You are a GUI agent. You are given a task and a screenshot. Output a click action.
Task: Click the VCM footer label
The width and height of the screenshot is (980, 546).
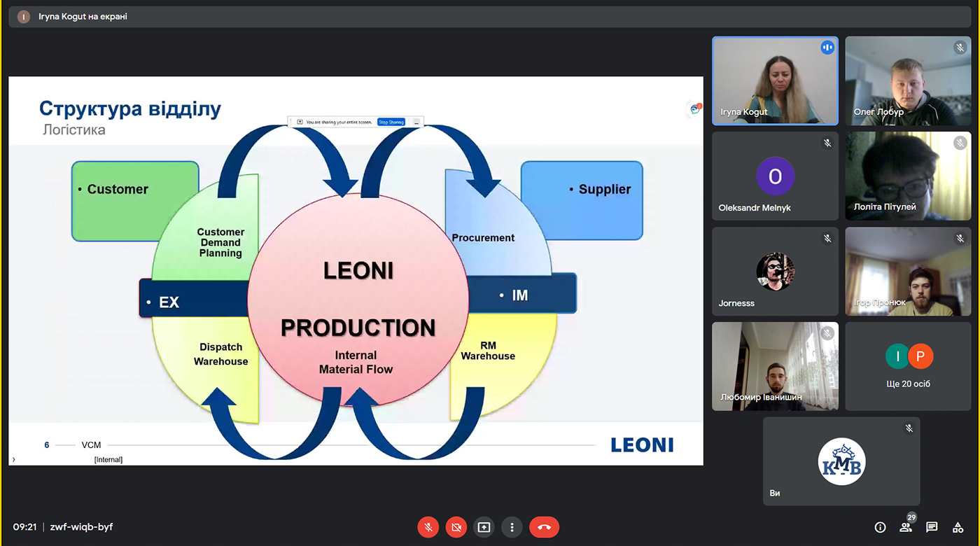pyautogui.click(x=91, y=445)
